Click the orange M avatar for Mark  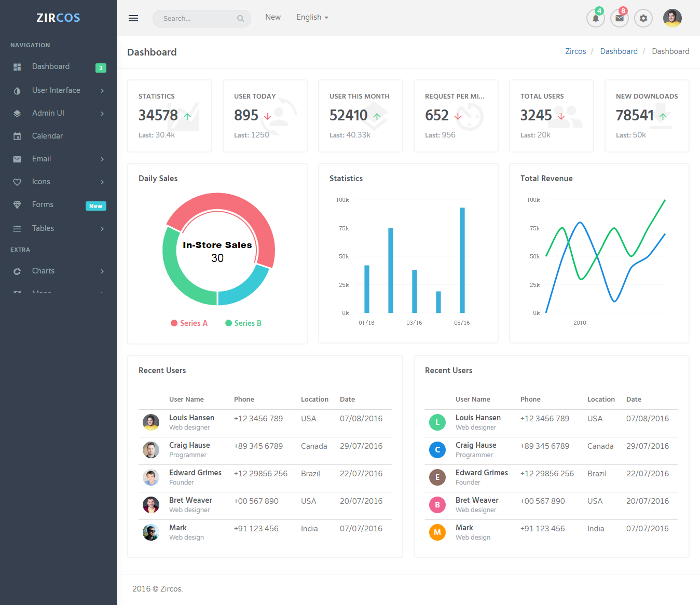tap(437, 532)
